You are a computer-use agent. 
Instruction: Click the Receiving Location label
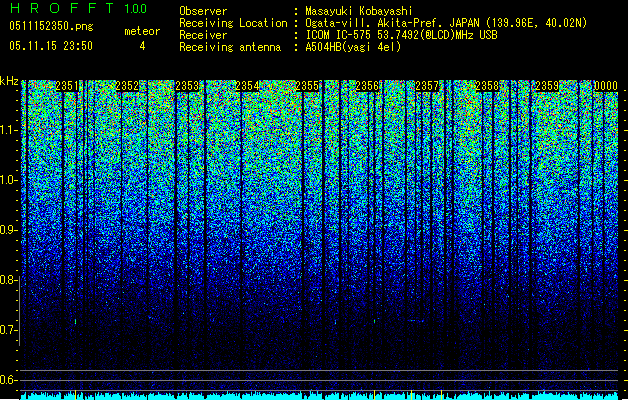coord(233,23)
